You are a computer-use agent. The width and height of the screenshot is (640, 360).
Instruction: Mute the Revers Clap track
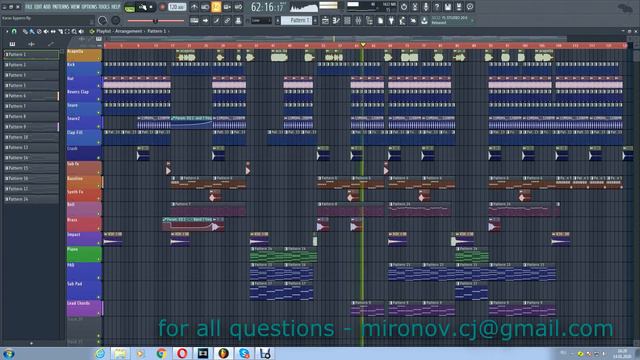point(98,99)
